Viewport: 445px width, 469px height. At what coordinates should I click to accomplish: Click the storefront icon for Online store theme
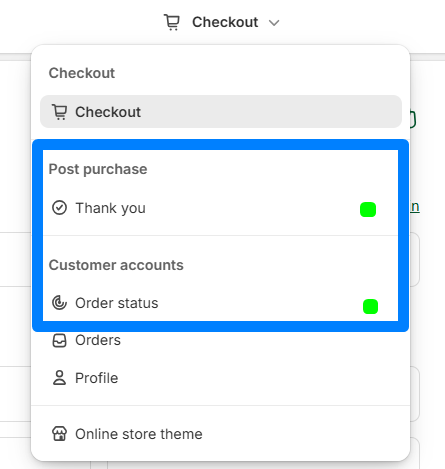[60, 434]
